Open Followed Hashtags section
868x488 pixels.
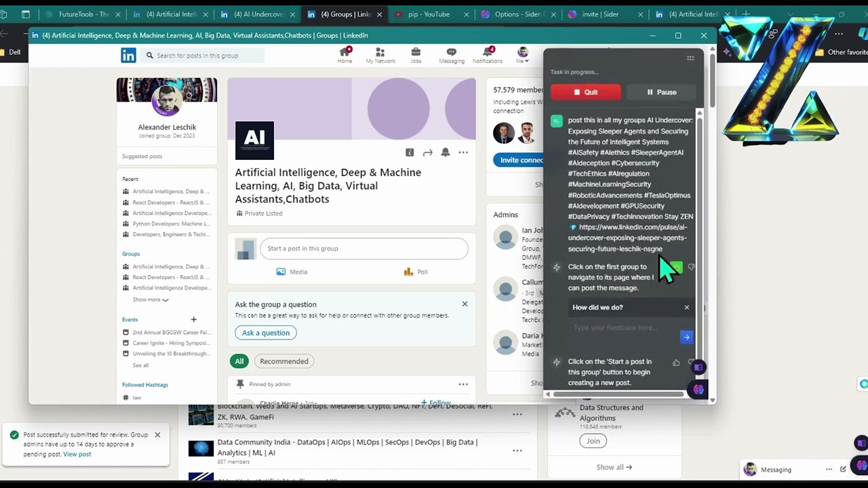pyautogui.click(x=145, y=385)
